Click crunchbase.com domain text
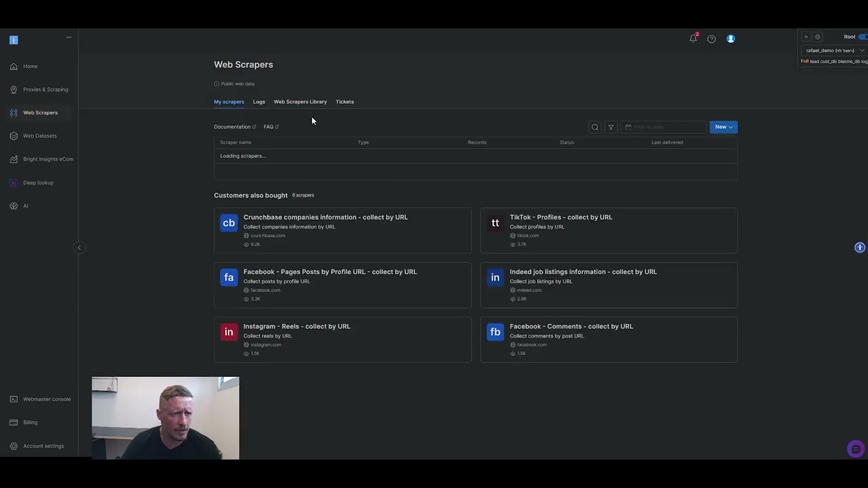Viewport: 868px width, 488px height. (x=268, y=235)
